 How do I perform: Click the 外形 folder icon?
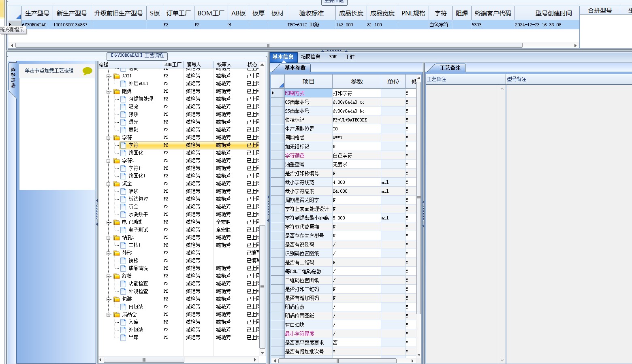pos(117,253)
